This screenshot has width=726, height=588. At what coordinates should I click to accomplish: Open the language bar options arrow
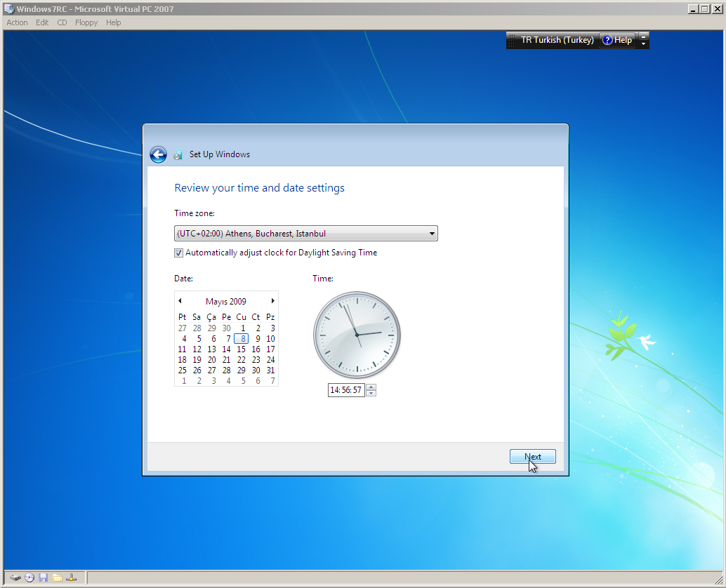tap(643, 44)
